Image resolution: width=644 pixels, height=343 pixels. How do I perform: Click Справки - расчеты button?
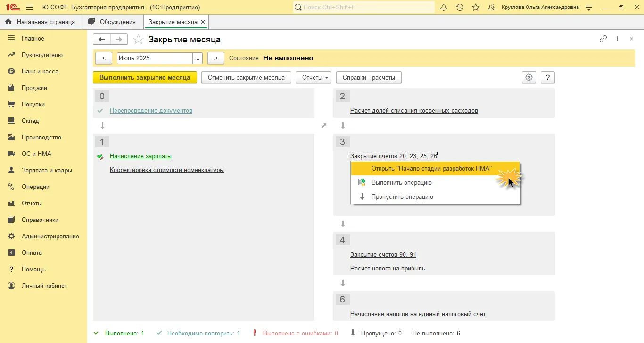coord(369,78)
